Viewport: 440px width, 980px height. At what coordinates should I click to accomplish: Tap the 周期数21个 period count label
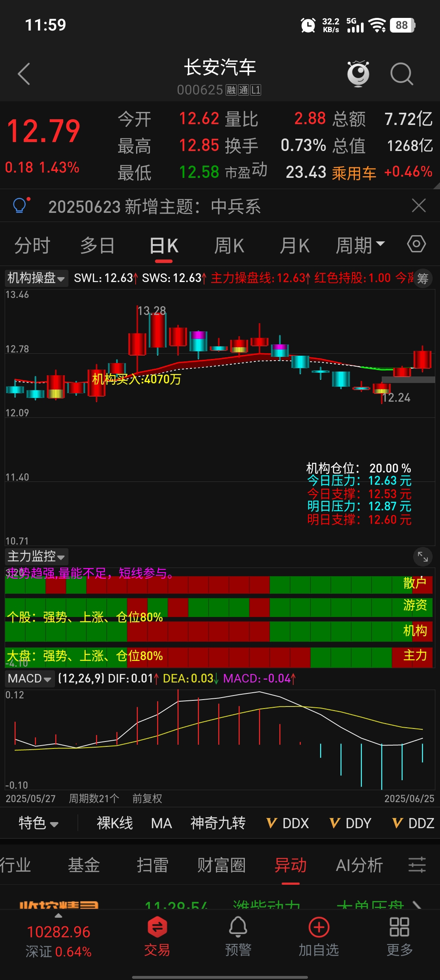tap(94, 798)
